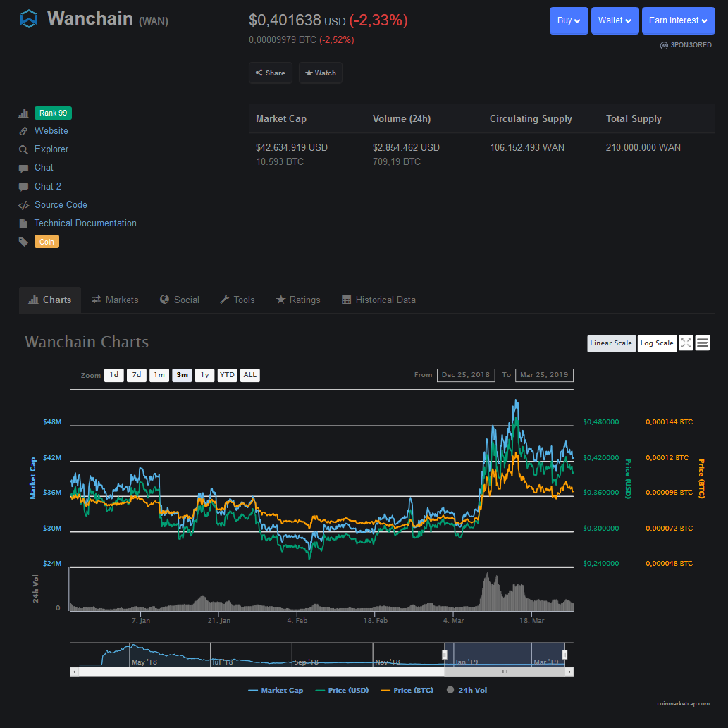Screen dimensions: 728x728
Task: Click the Source Code brackets icon
Action: 23,205
